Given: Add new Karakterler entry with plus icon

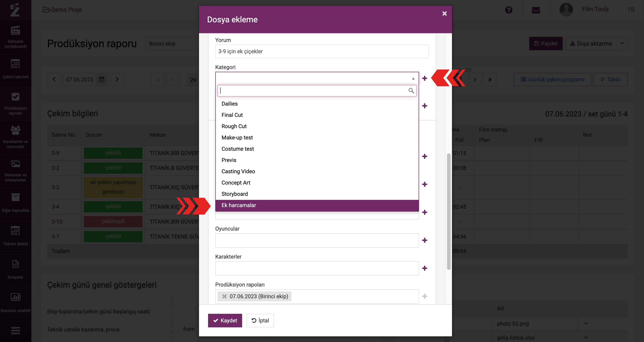Looking at the screenshot, I should coord(424,268).
